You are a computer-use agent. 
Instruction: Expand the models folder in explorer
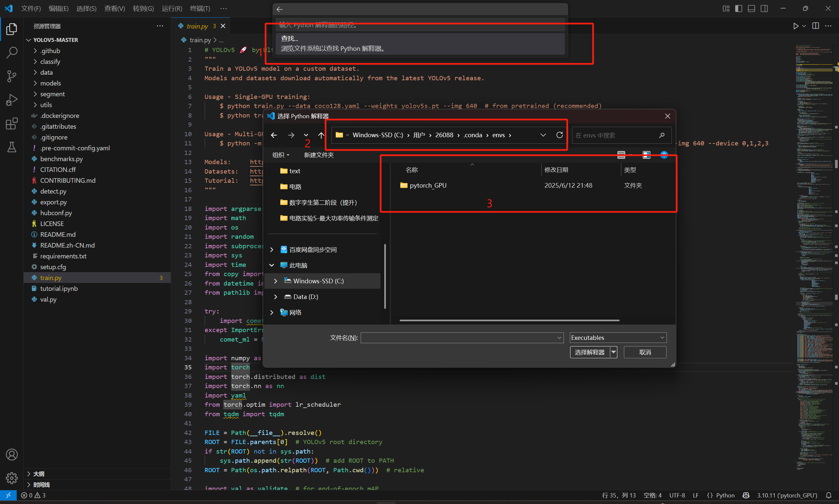coord(50,83)
